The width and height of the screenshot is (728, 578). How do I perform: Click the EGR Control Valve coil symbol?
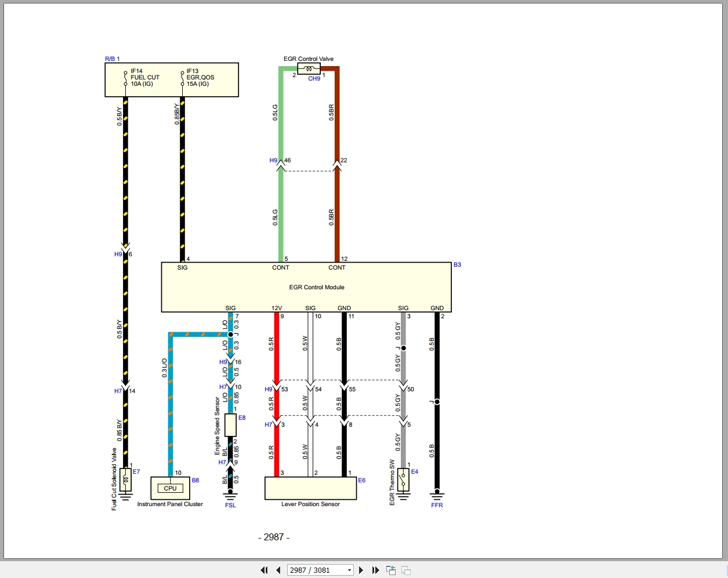point(309,69)
